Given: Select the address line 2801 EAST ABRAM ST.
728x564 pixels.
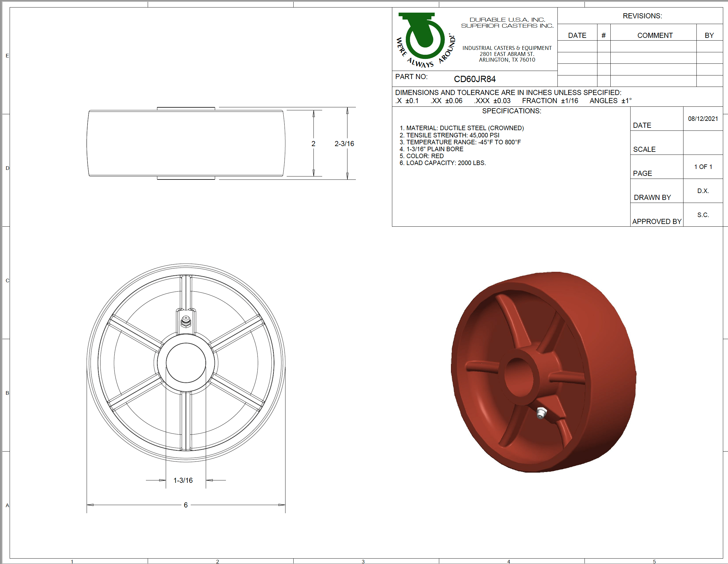Looking at the screenshot, I should pos(507,54).
